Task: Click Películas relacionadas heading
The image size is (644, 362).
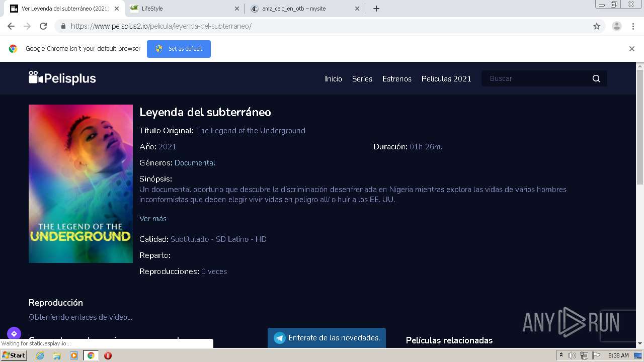Action: click(x=449, y=340)
